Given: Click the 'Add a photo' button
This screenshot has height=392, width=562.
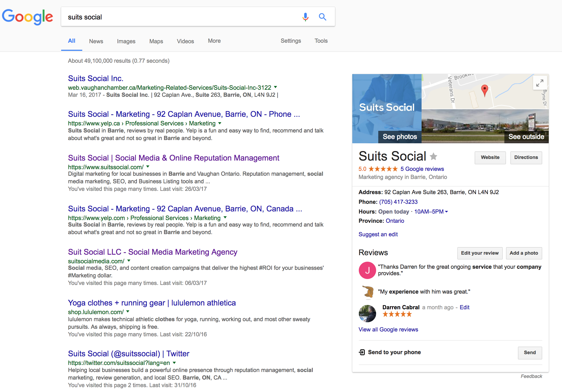Looking at the screenshot, I should click(x=524, y=253).
